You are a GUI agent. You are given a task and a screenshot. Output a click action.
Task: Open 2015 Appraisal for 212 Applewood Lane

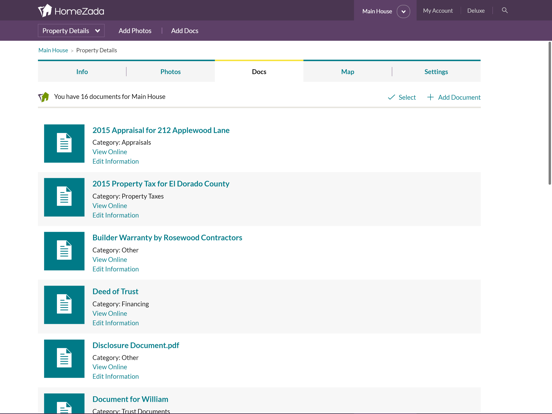click(x=161, y=130)
